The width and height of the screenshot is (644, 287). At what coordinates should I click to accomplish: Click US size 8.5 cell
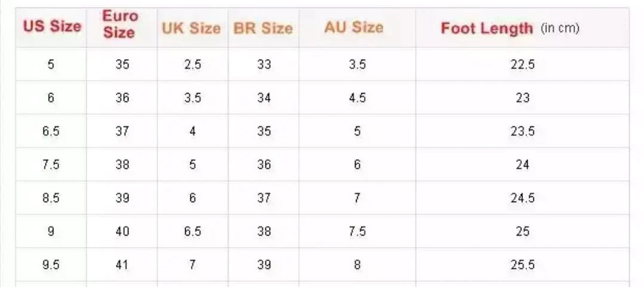tap(51, 198)
